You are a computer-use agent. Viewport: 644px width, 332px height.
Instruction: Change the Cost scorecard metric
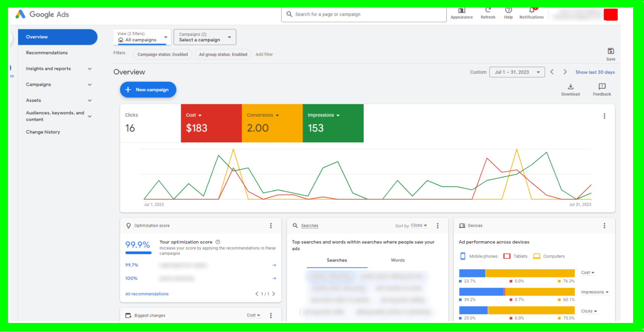(x=194, y=115)
